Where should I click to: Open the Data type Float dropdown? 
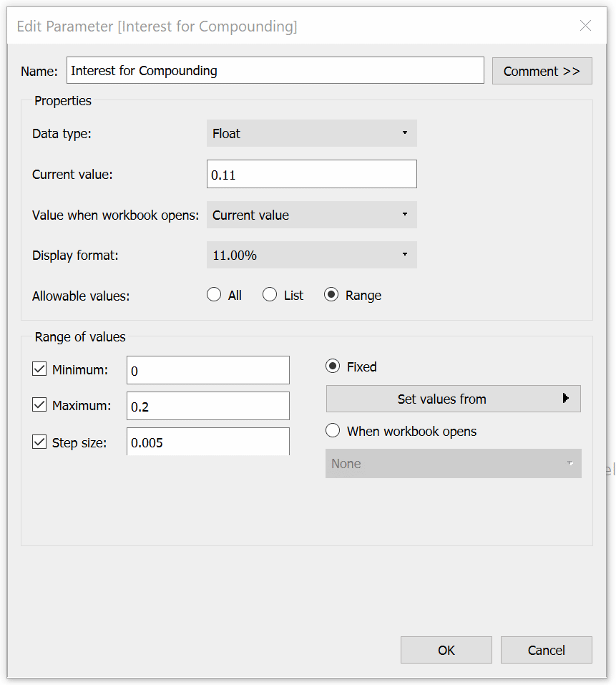point(312,133)
